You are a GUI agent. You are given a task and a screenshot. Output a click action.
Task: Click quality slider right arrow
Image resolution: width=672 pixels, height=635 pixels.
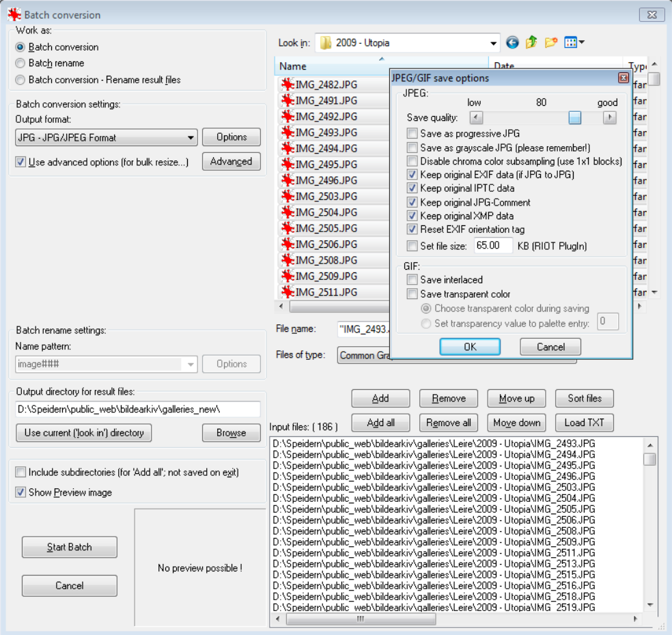(x=609, y=118)
